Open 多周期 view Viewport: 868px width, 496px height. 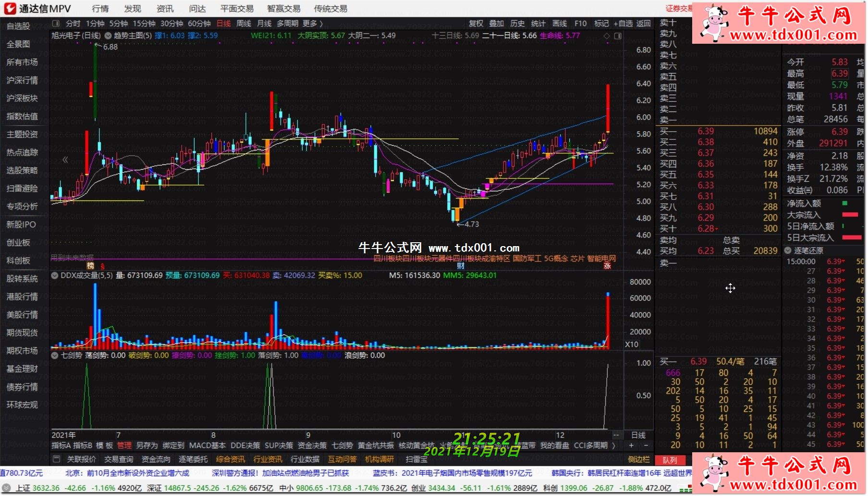288,23
